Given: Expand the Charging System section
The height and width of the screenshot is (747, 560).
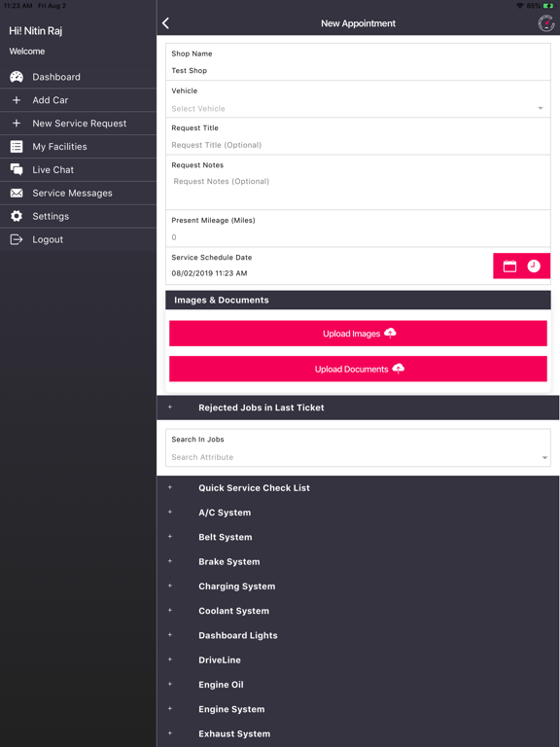Looking at the screenshot, I should coord(358,586).
